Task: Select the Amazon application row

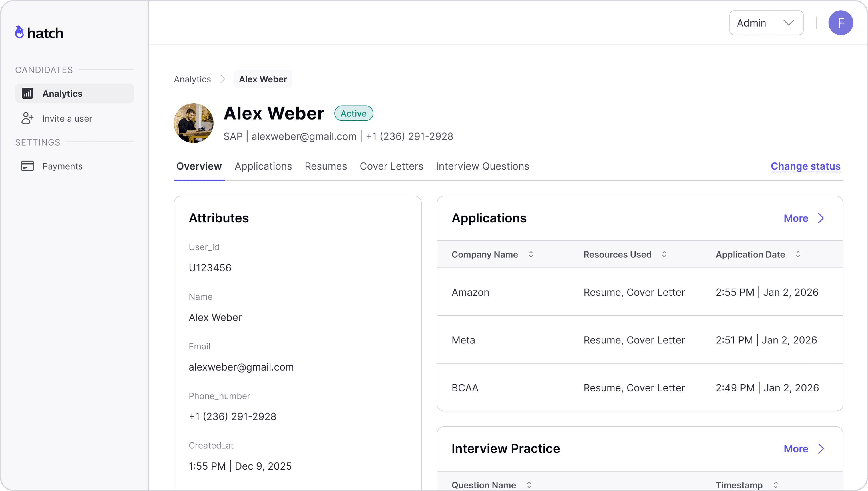Action: pyautogui.click(x=639, y=292)
